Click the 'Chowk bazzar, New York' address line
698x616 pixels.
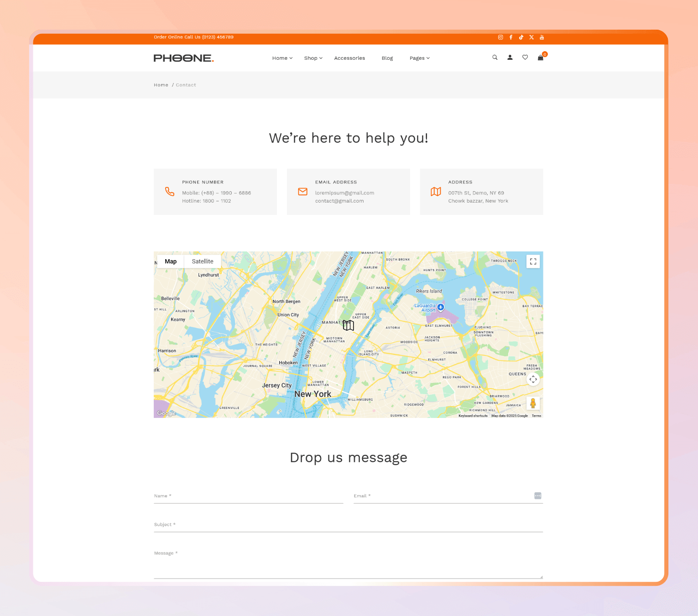click(478, 201)
